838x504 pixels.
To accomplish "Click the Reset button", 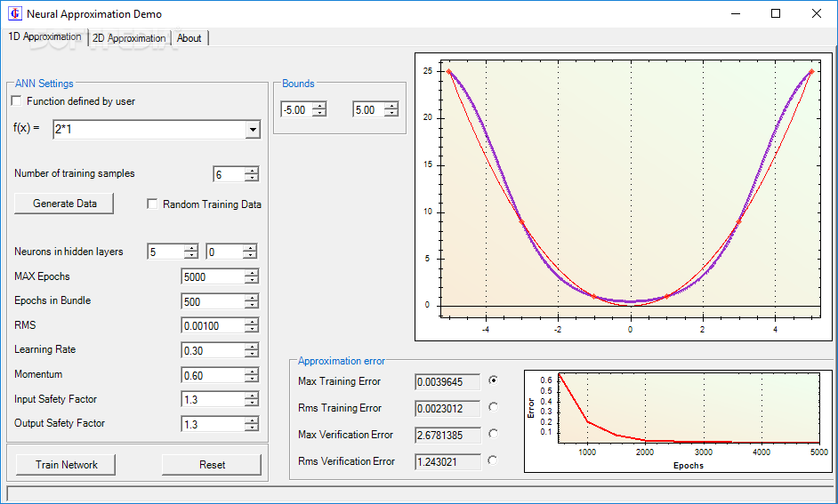I will [x=212, y=465].
